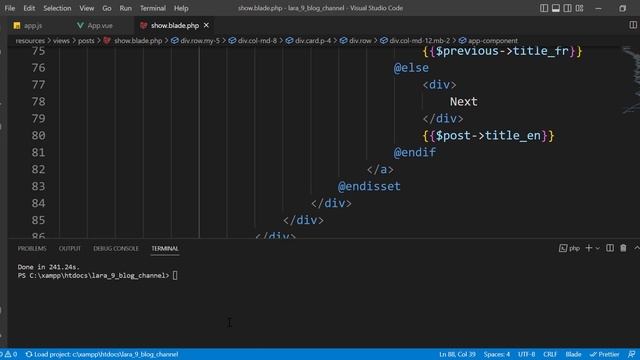
Task: Create a new terminal with plus icon
Action: pos(589,248)
